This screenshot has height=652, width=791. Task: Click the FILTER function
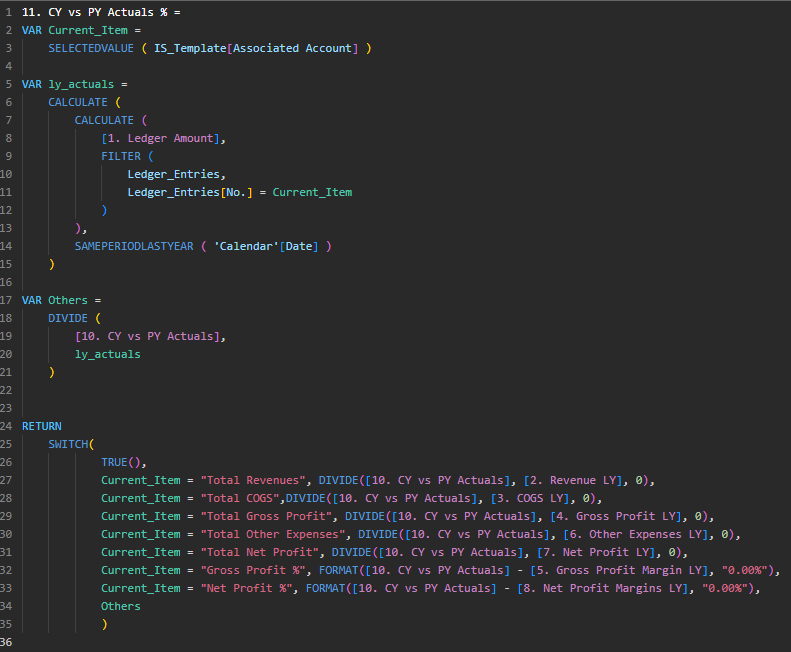pyautogui.click(x=121, y=156)
